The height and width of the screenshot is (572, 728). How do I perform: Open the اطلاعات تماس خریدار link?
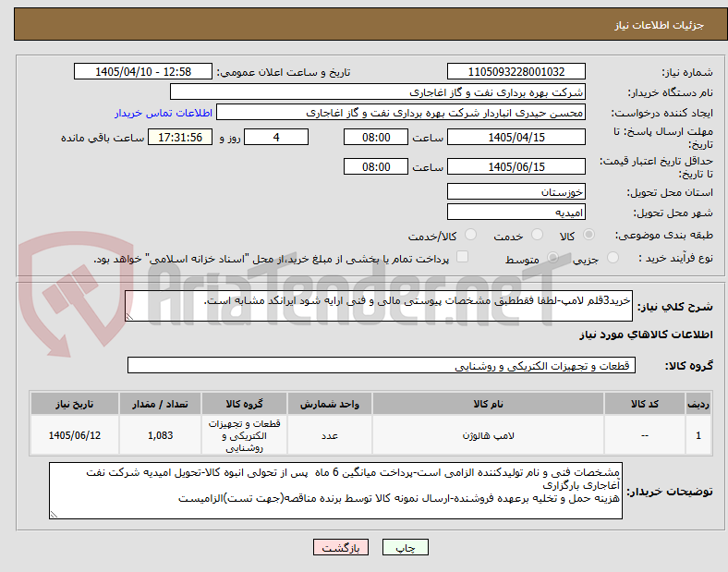(164, 113)
